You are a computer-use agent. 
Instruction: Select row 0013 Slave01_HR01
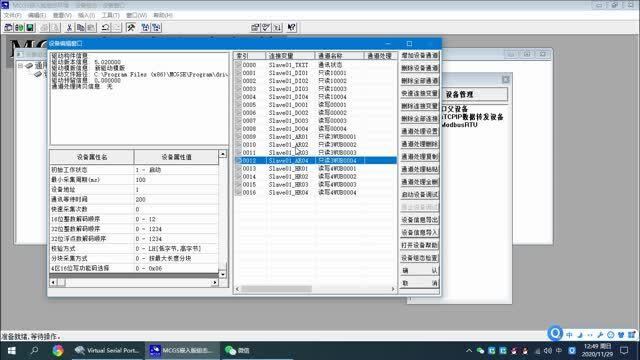[x=315, y=169]
